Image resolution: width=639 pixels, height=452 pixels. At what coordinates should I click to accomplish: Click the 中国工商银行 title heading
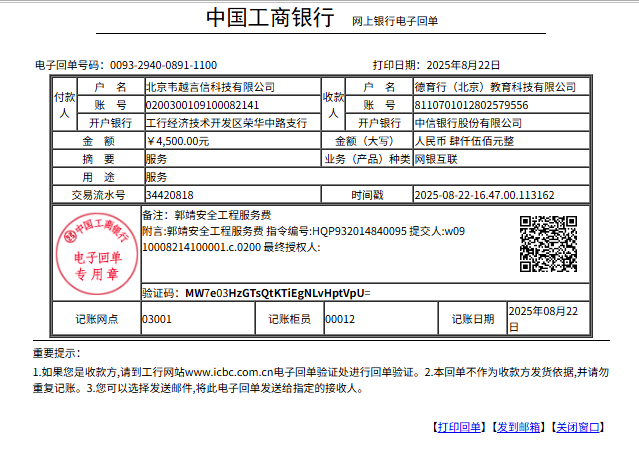[x=270, y=18]
